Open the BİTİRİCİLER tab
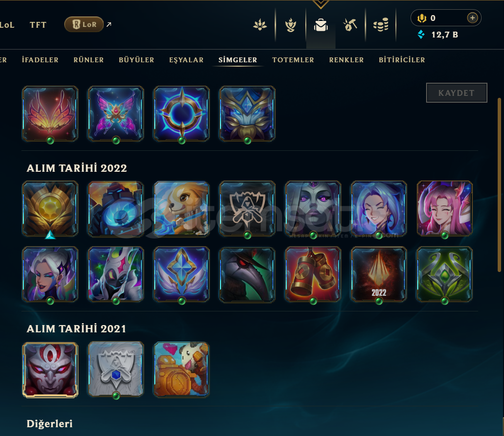The width and height of the screenshot is (504, 436). coord(402,60)
